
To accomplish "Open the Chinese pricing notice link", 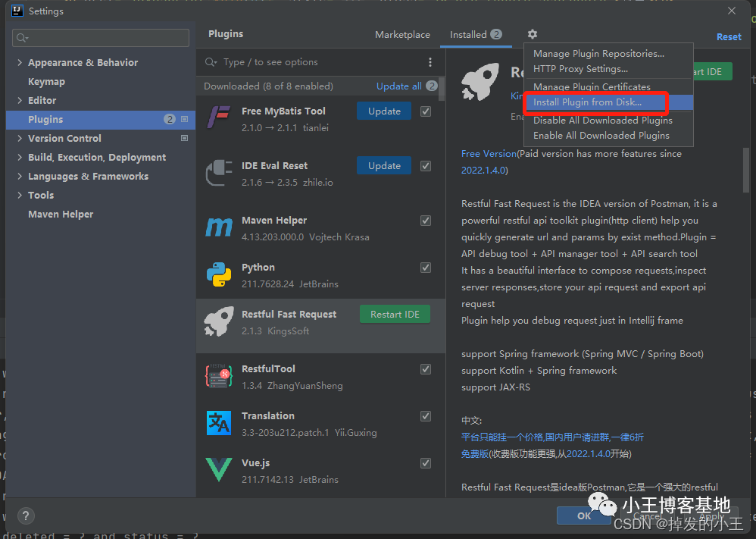I will (x=552, y=437).
